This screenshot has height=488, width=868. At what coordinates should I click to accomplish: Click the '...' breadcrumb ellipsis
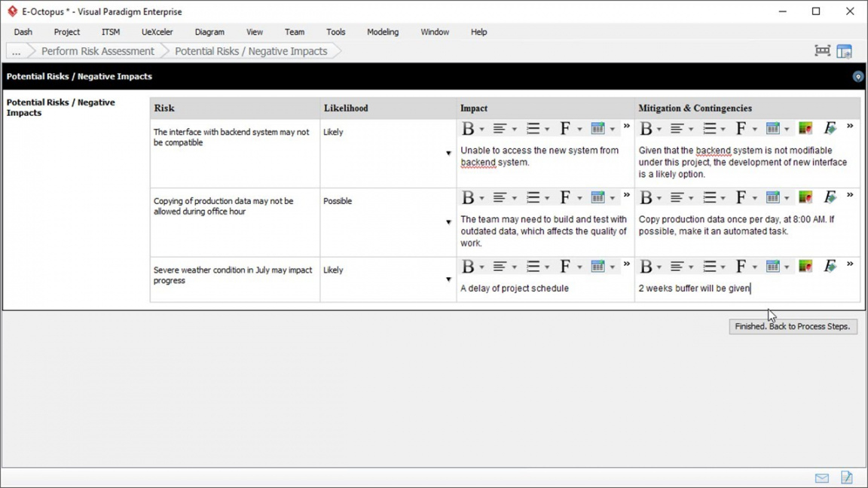tap(16, 51)
